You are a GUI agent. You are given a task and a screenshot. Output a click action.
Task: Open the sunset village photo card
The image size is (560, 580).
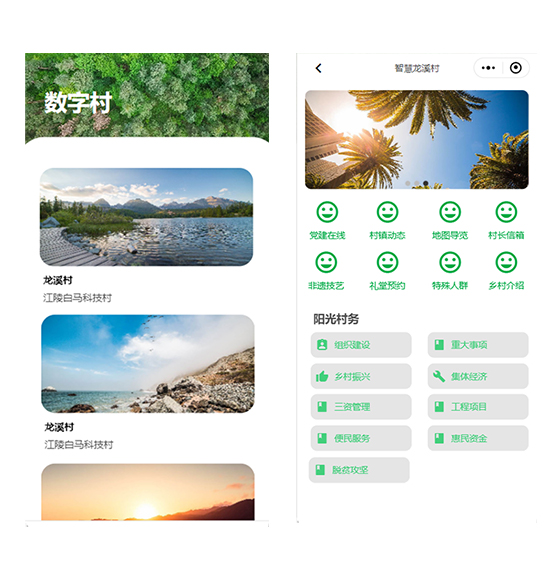click(x=148, y=492)
